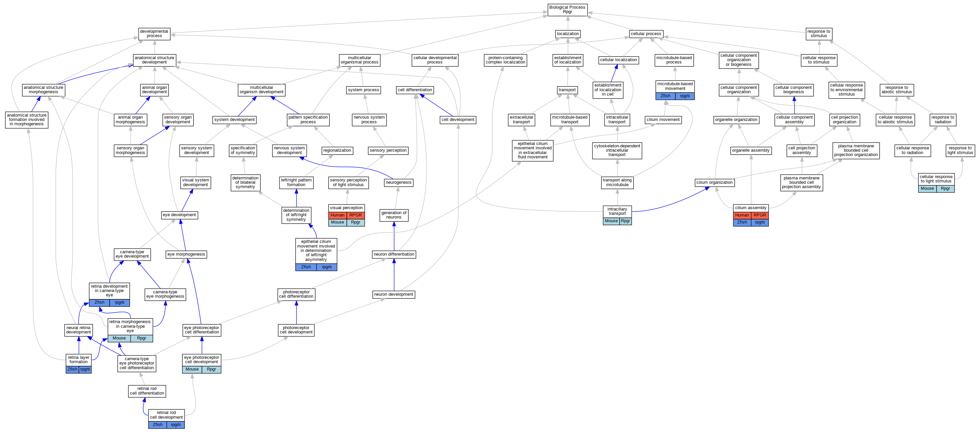Click RPGR cell under visual perception
This screenshot has width=980, height=432.
tap(356, 215)
